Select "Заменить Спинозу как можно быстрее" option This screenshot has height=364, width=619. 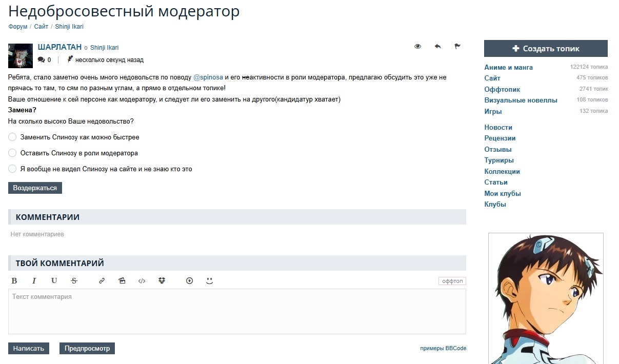click(x=13, y=137)
